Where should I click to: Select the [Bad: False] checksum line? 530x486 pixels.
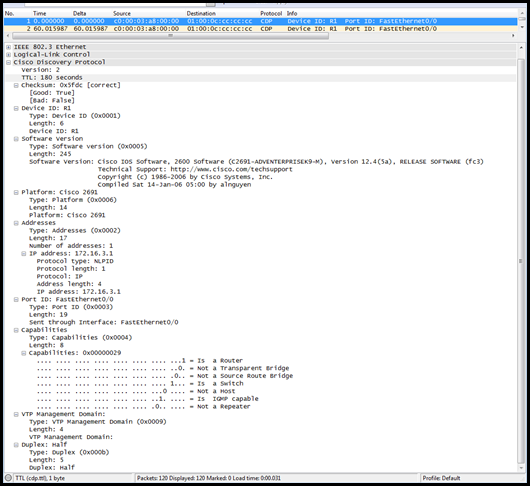pyautogui.click(x=52, y=101)
